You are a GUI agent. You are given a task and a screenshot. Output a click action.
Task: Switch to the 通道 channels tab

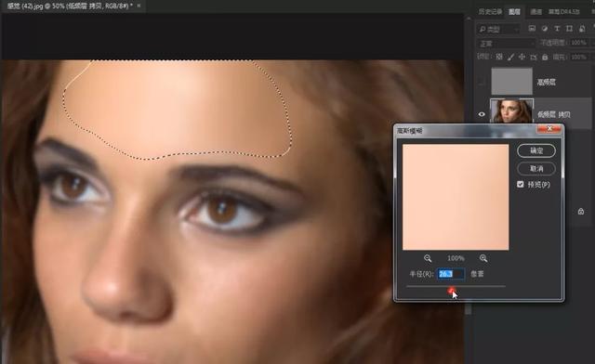tap(535, 12)
